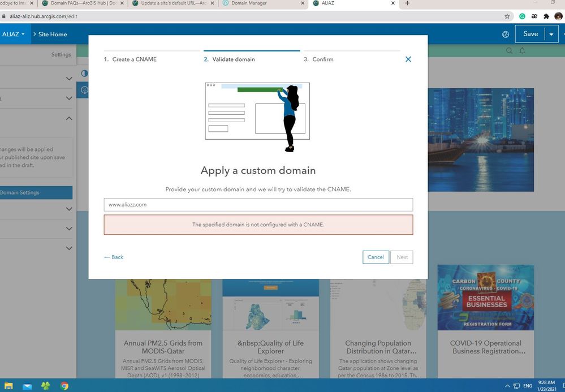Click the Qatar skyline banner image

coord(481,140)
